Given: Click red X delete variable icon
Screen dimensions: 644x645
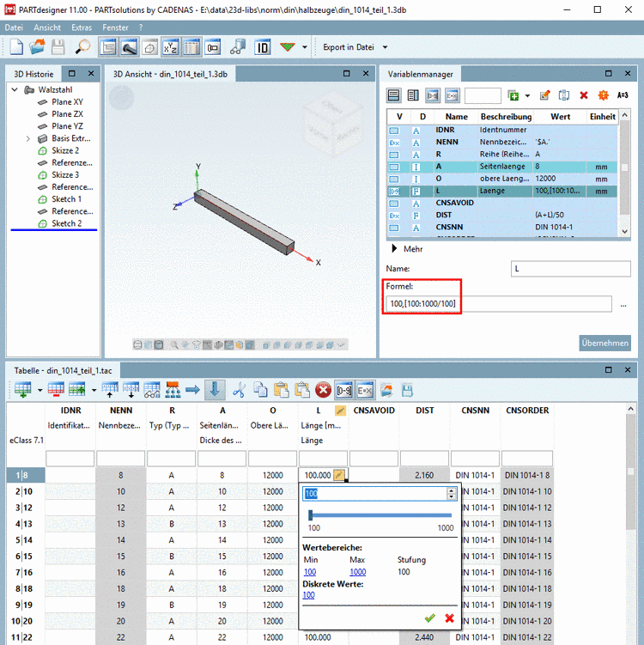Looking at the screenshot, I should [584, 95].
